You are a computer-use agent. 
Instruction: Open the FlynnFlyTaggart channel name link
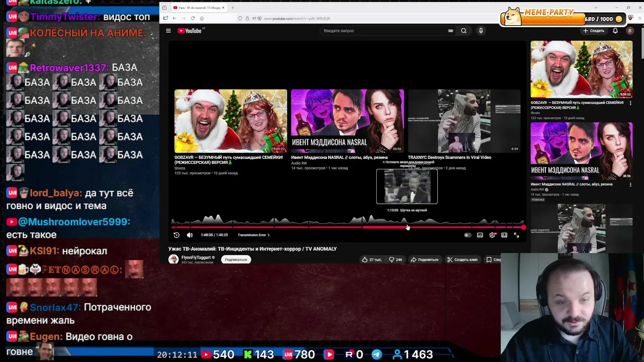tap(196, 257)
